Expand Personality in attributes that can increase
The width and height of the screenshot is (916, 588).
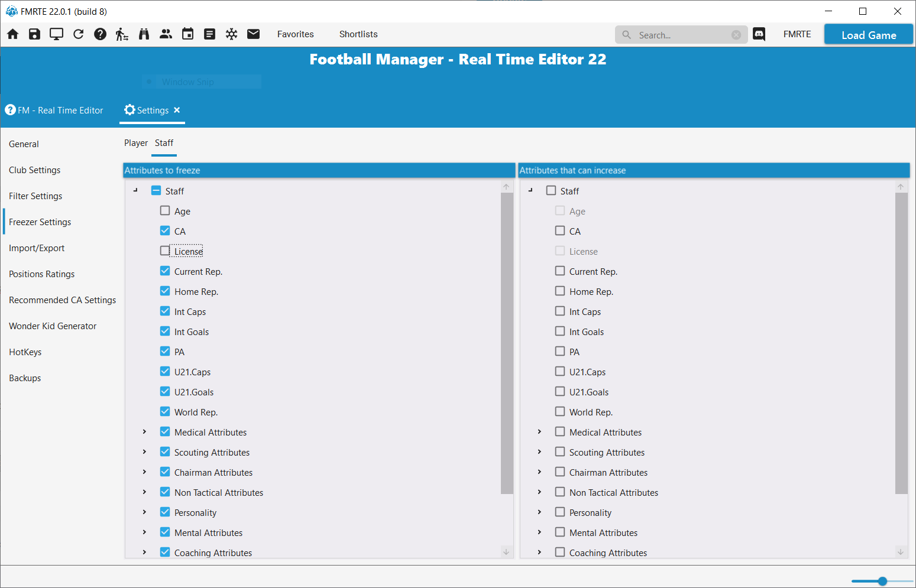(539, 512)
